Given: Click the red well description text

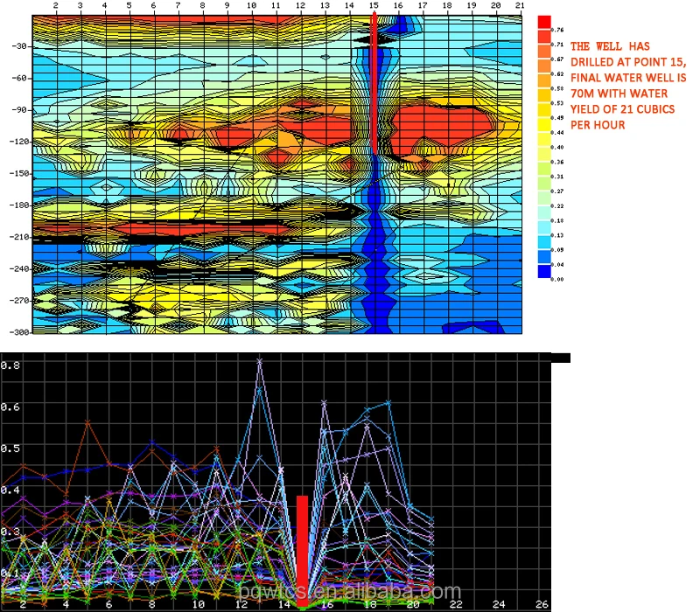Looking at the screenshot, I should pyautogui.click(x=627, y=86).
